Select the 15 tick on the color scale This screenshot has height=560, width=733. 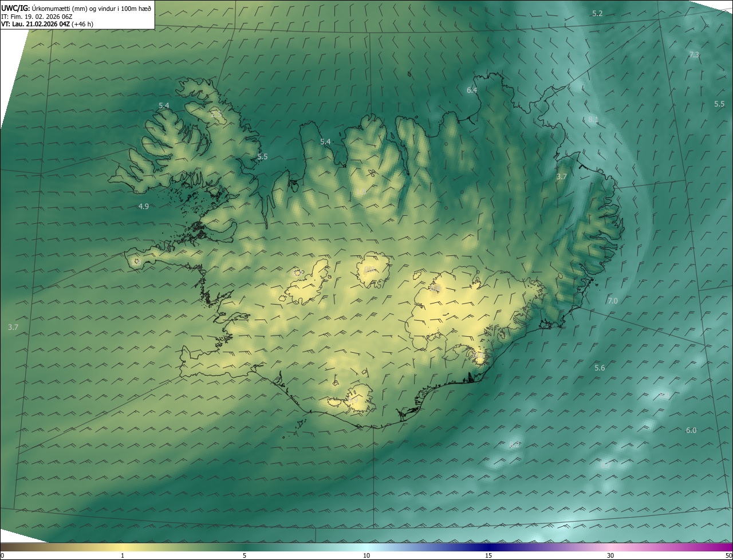[488, 555]
